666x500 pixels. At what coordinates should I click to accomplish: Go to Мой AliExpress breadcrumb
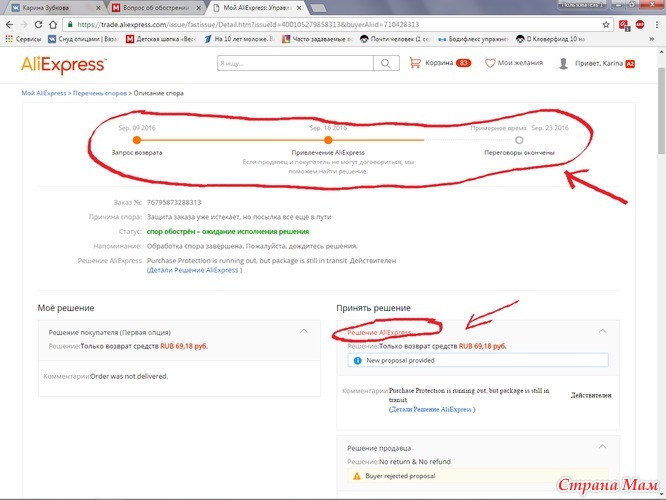coord(44,93)
